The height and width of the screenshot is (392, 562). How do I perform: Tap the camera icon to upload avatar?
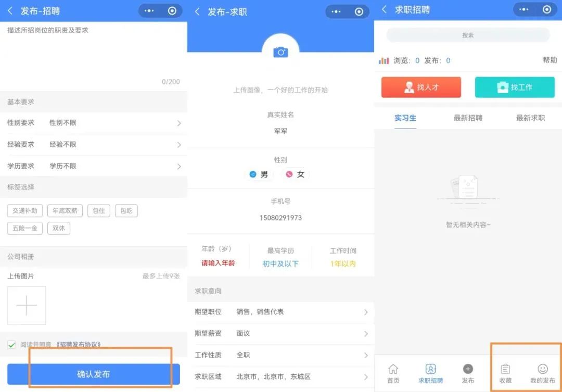tap(280, 50)
